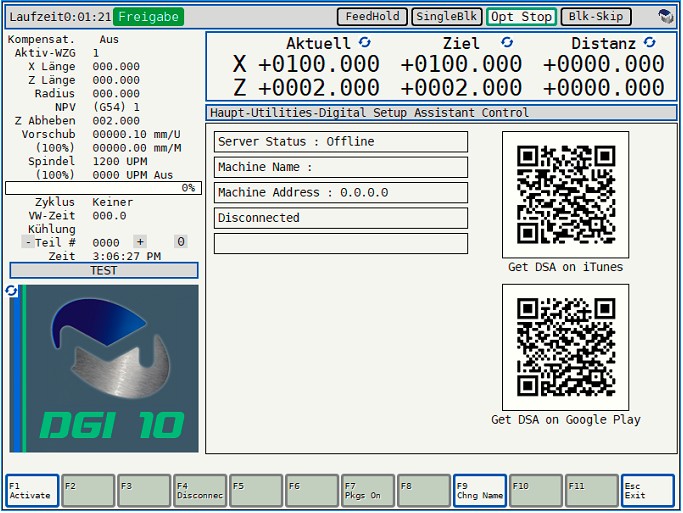Toggle the Blk-Skip button
Image resolution: width=683 pixels, height=513 pixels.
(596, 17)
